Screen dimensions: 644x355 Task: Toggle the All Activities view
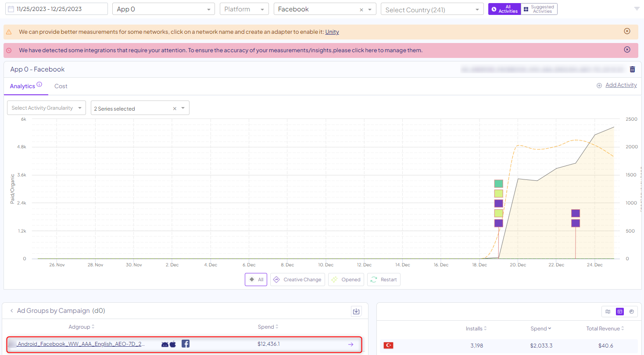click(x=504, y=9)
